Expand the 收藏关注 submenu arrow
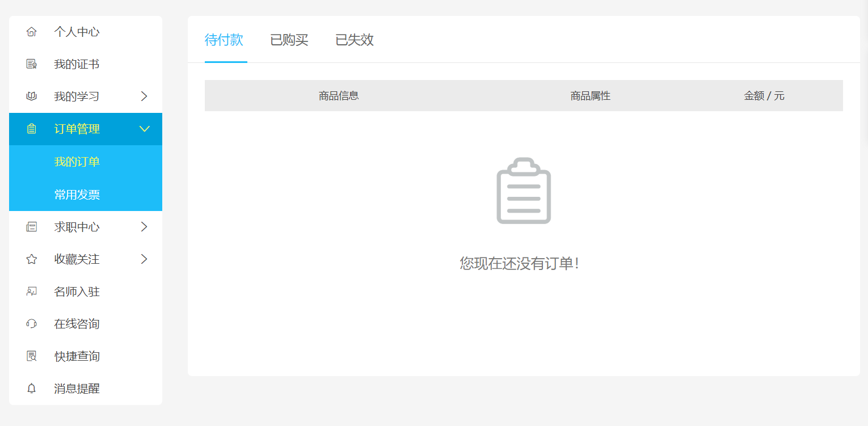The height and width of the screenshot is (426, 868). click(x=144, y=259)
